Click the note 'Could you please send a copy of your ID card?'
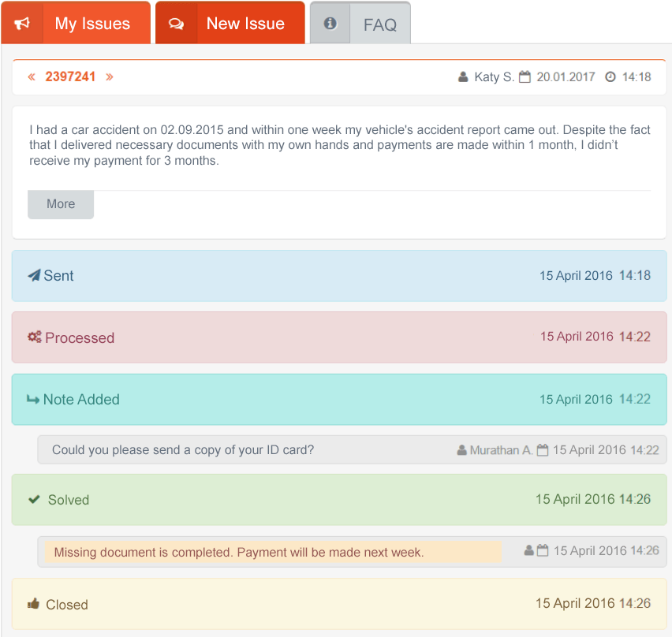This screenshot has width=672, height=637. pos(183,450)
